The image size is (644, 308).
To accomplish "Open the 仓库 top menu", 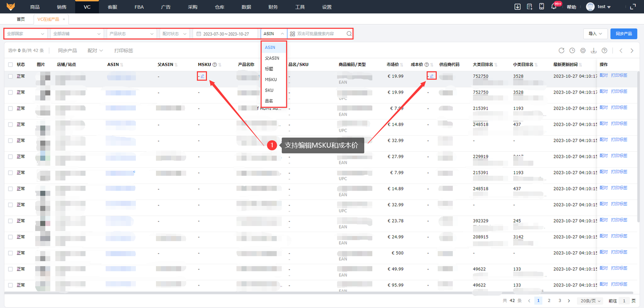I will [x=219, y=7].
